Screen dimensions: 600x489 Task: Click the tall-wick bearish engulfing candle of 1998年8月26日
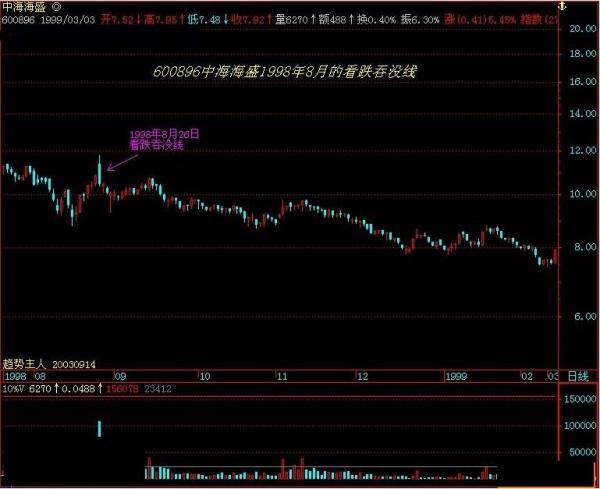99,170
